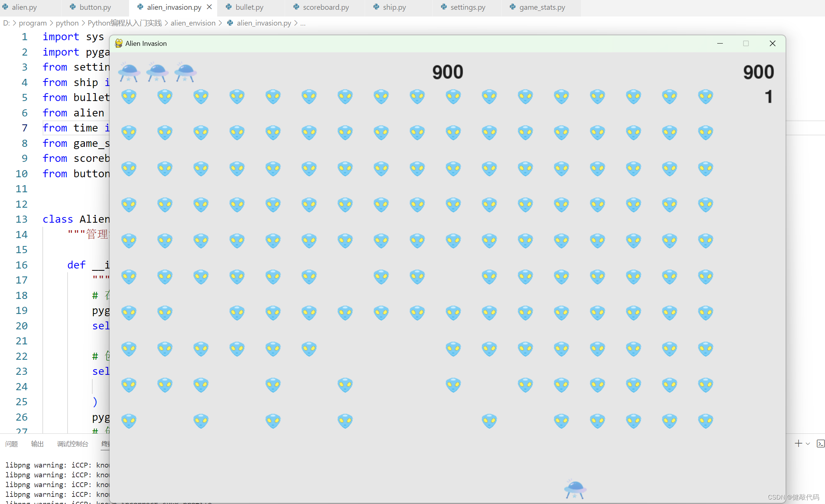This screenshot has width=825, height=504.
Task: Click the program breadcrumb link
Action: 33,23
